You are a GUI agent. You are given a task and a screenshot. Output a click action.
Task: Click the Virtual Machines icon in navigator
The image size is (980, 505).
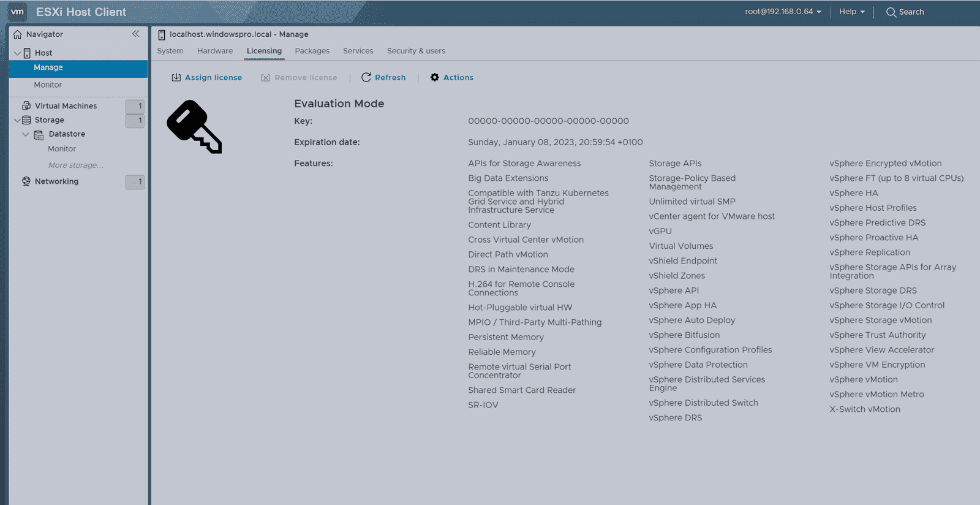pyautogui.click(x=26, y=106)
